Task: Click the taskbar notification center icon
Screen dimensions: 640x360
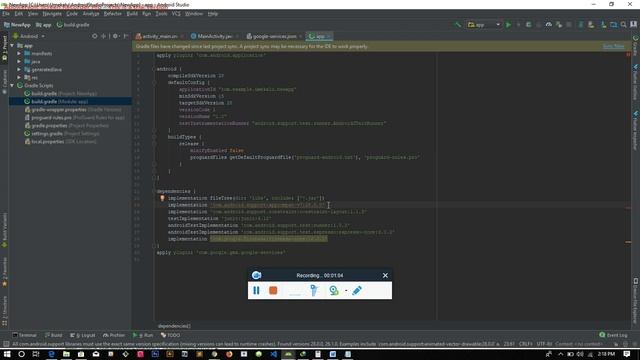Action: click(x=627, y=354)
